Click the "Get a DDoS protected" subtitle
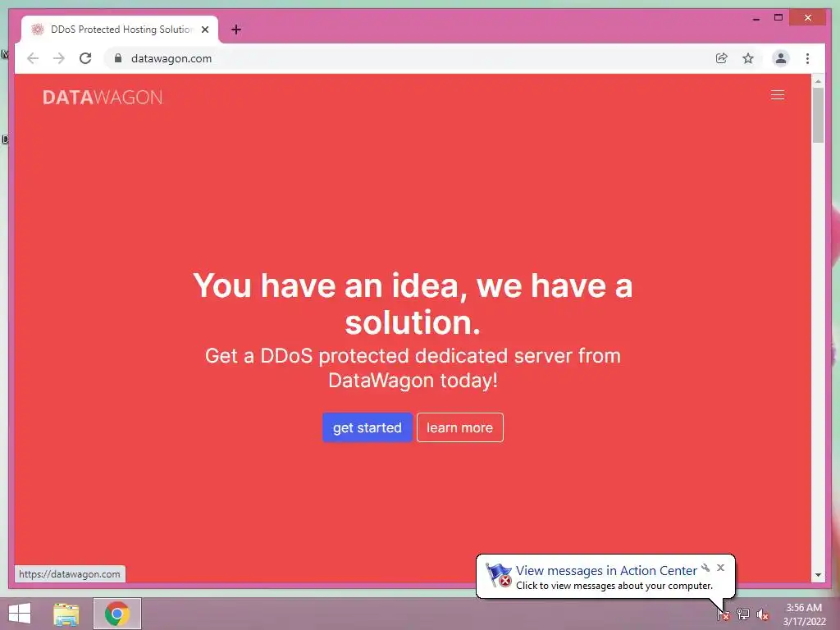This screenshot has height=630, width=840. tap(413, 368)
